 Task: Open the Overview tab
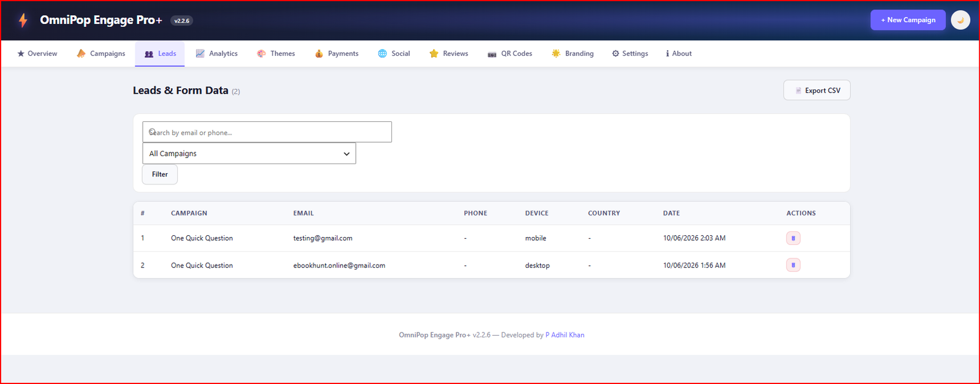click(x=37, y=54)
